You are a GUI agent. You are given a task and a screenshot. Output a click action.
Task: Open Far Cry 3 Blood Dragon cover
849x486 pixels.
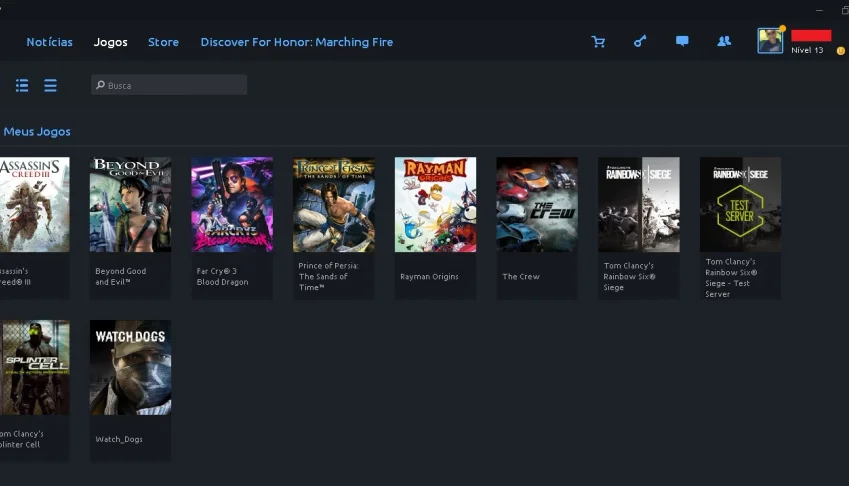[232, 205]
